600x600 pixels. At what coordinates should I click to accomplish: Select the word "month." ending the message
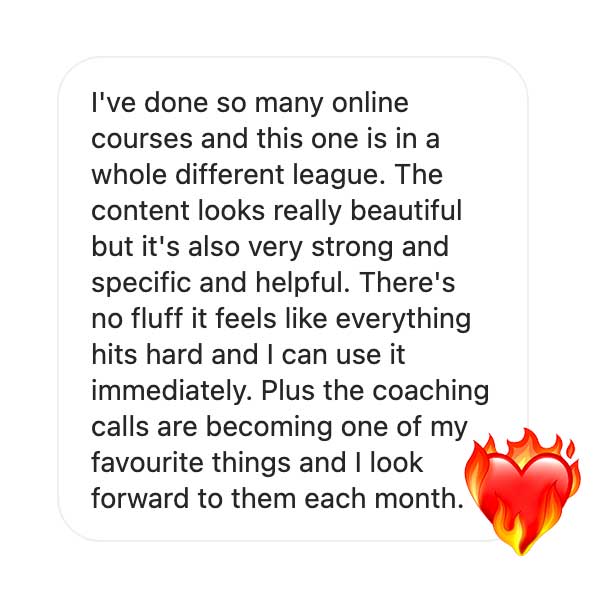pos(419,498)
